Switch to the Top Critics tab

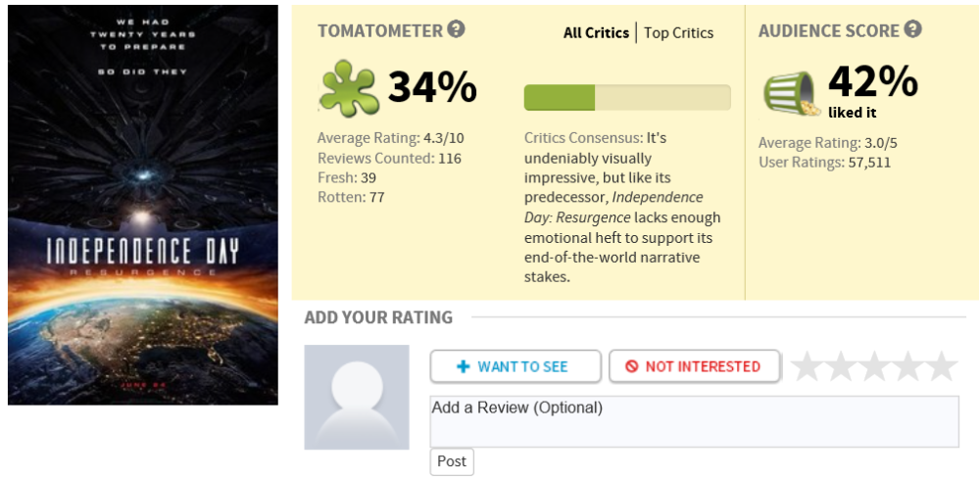point(678,33)
